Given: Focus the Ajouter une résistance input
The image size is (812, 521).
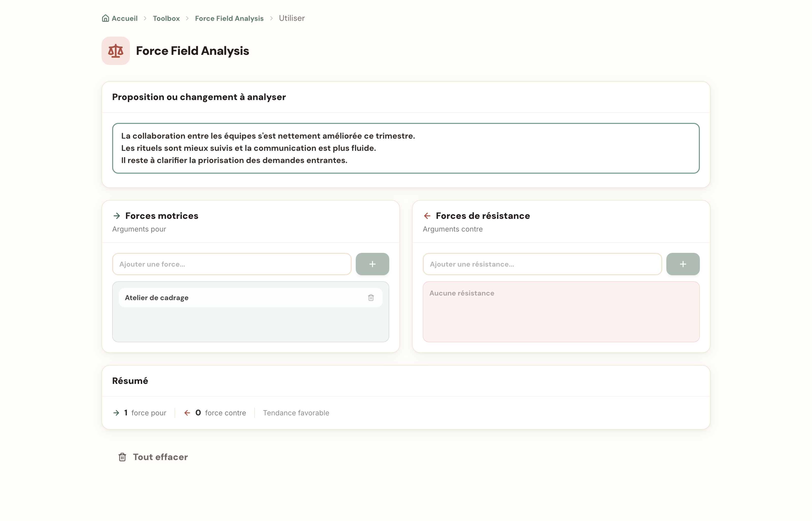Looking at the screenshot, I should click(x=542, y=264).
